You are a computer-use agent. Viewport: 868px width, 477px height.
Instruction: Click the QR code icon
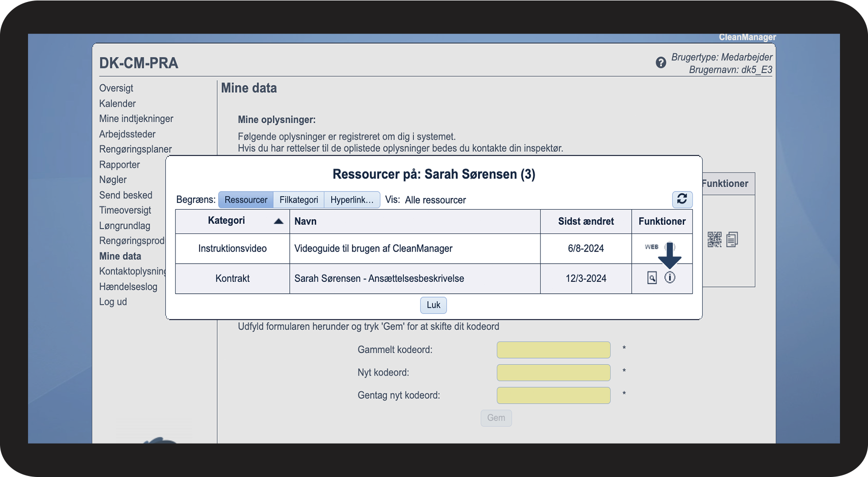pos(714,239)
